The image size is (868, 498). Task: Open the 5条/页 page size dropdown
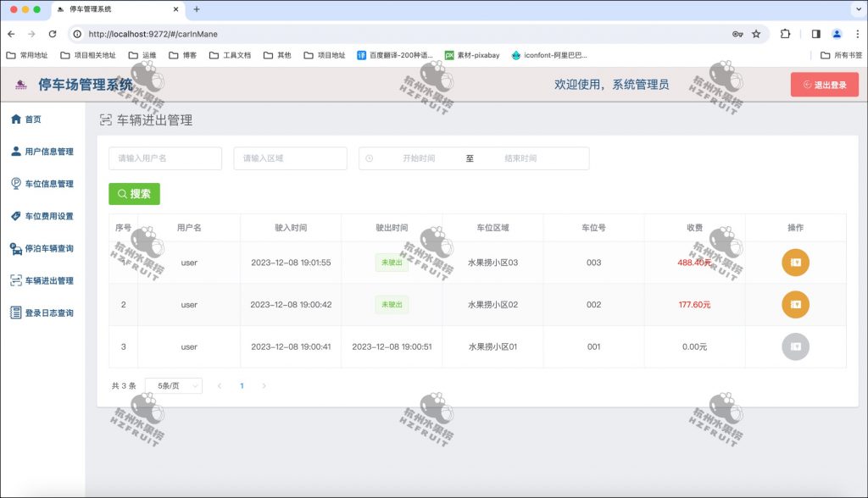(x=172, y=385)
